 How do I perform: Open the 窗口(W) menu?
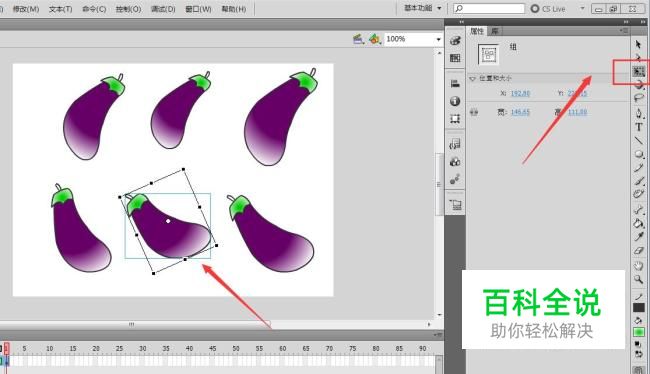point(198,9)
